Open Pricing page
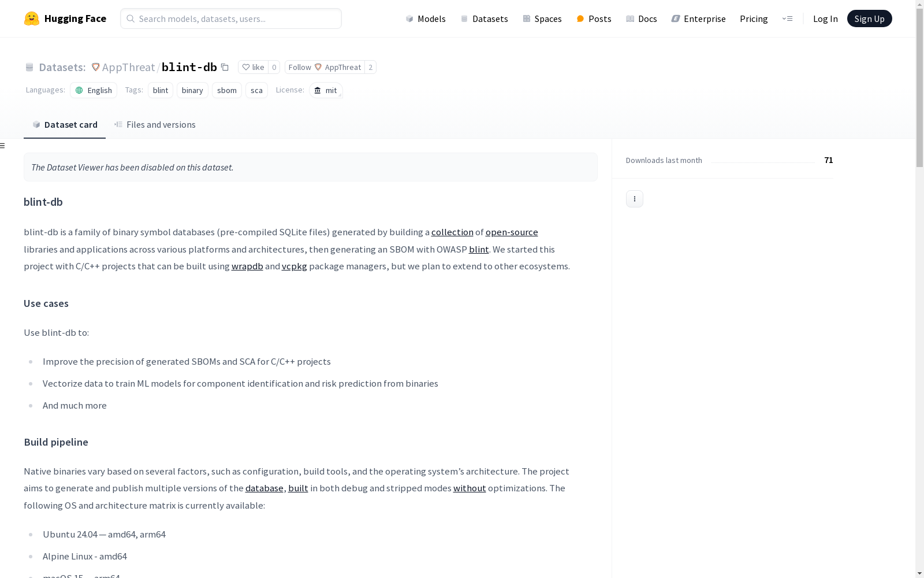The width and height of the screenshot is (924, 578). point(754,18)
